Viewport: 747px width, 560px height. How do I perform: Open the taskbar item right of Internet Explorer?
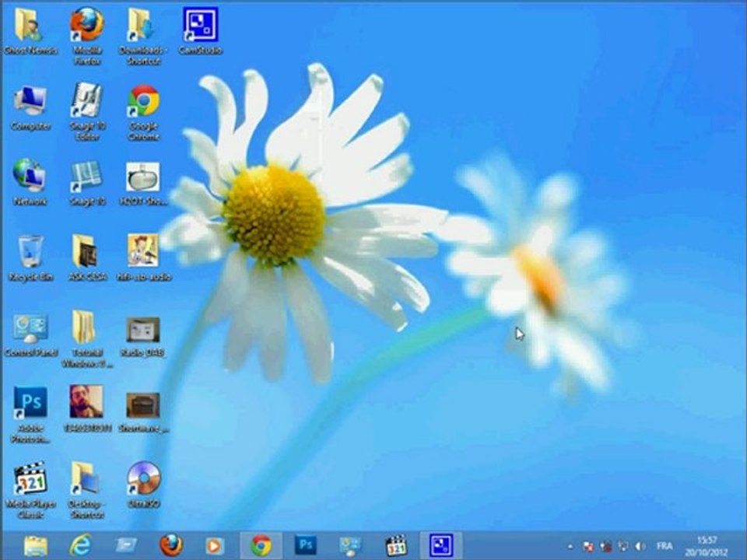point(126,546)
